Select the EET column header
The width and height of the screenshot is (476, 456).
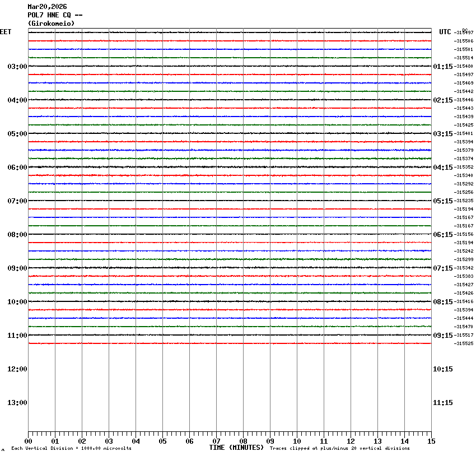click(x=6, y=32)
